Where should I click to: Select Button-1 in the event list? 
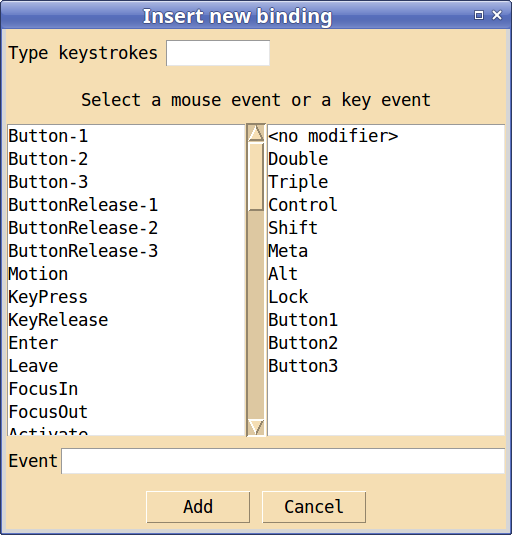click(x=126, y=136)
